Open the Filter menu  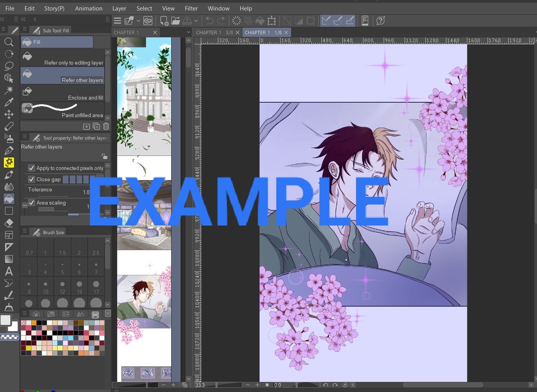pos(191,8)
